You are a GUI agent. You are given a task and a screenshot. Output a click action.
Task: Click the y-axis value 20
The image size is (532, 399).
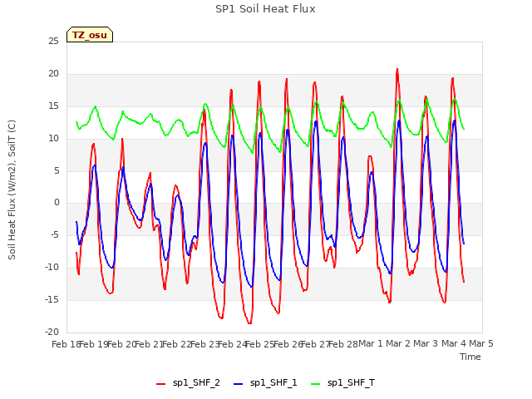pos(53,74)
